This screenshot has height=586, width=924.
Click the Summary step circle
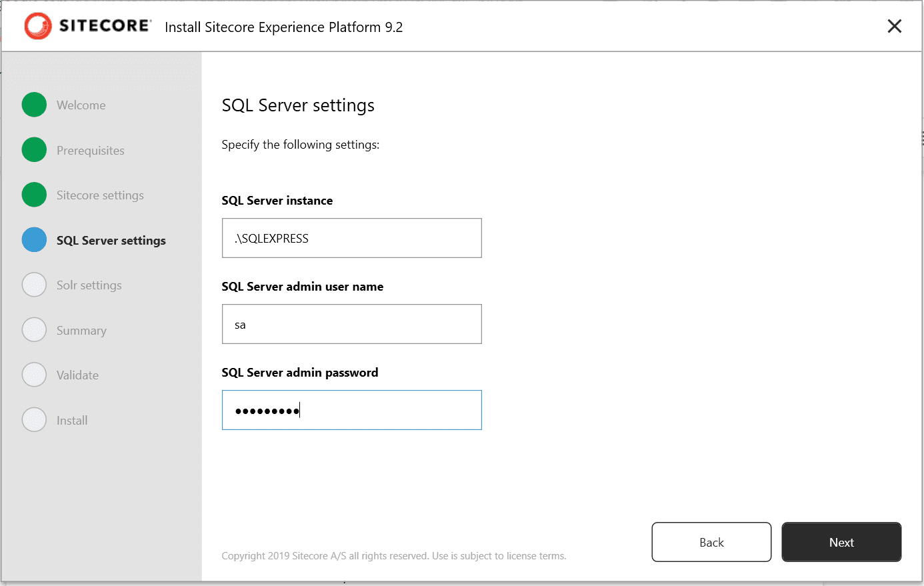34,330
